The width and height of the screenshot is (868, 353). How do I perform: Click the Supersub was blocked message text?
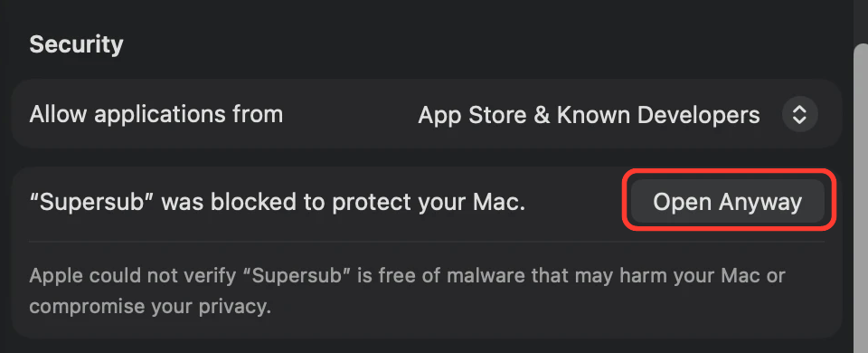point(278,202)
